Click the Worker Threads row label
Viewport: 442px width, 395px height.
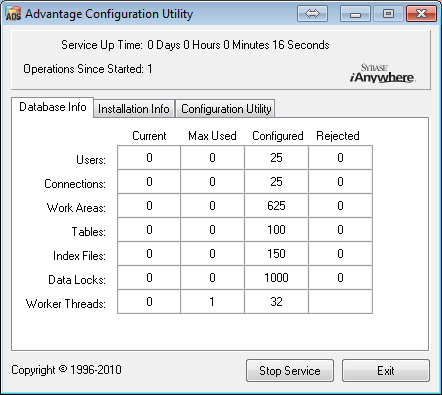[x=66, y=304]
